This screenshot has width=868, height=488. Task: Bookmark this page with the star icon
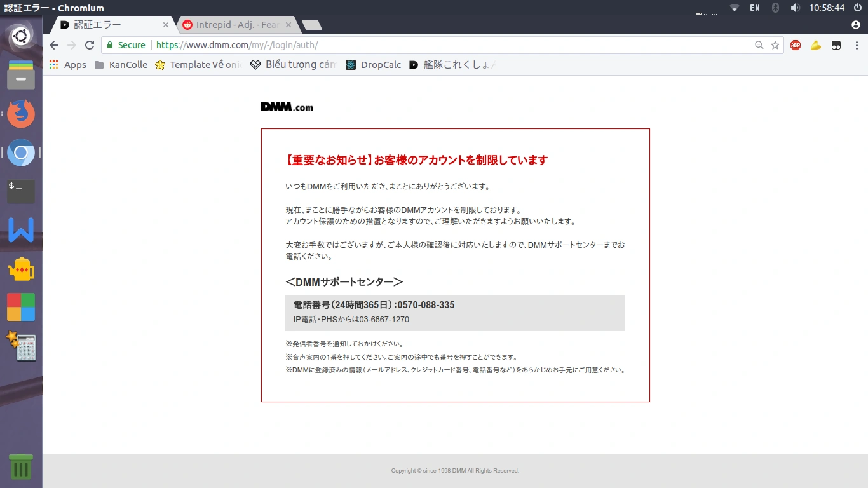click(x=775, y=45)
